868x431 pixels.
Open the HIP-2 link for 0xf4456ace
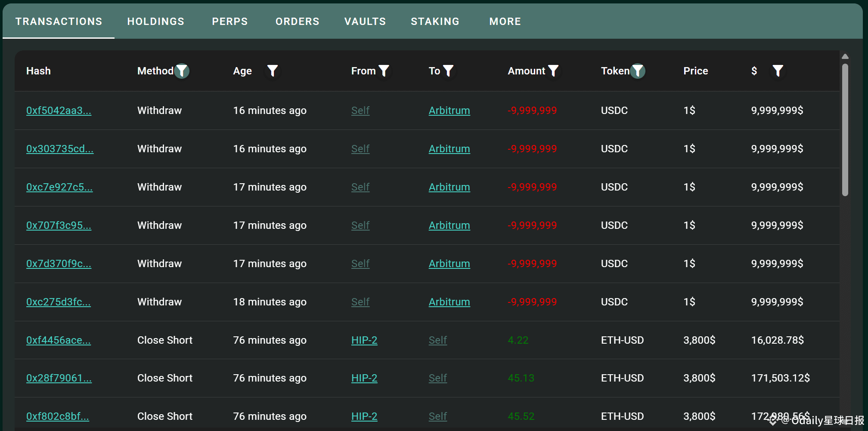(x=364, y=340)
